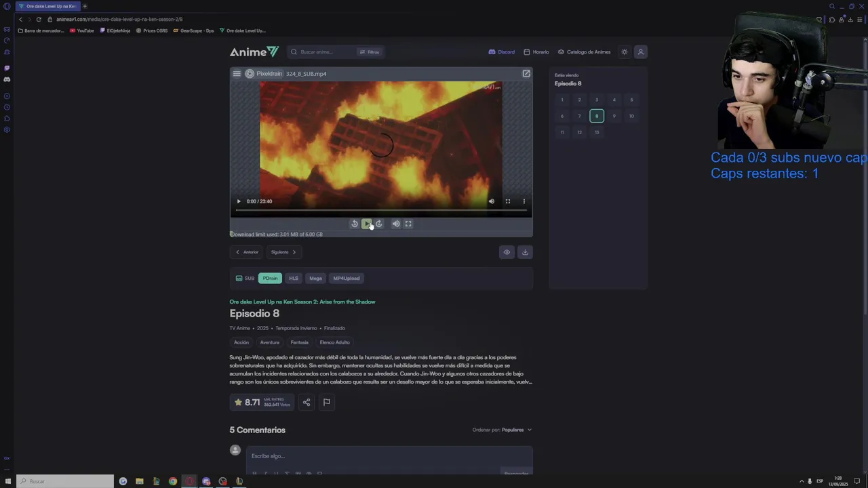Open browser sidebar settings gear
This screenshot has height=488, width=868.
pyautogui.click(x=7, y=129)
